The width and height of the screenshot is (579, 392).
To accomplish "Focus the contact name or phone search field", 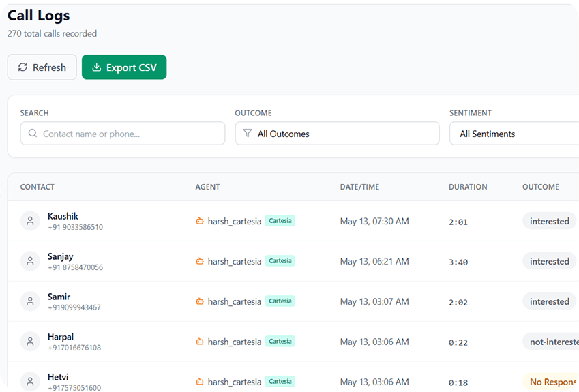I will pyautogui.click(x=123, y=133).
